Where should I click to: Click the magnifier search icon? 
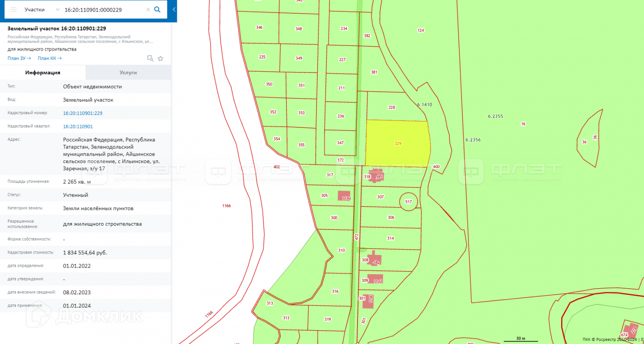[x=158, y=9]
